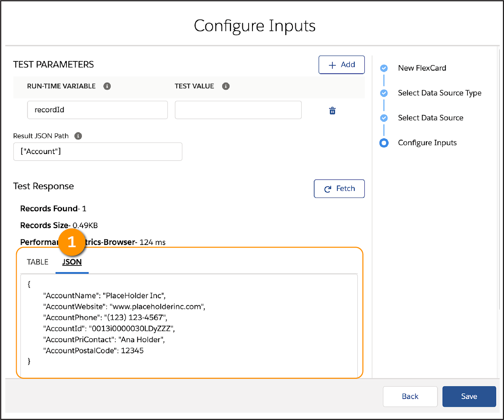Open the JSON tab
Image resolution: width=504 pixels, height=420 pixels.
pyautogui.click(x=72, y=262)
